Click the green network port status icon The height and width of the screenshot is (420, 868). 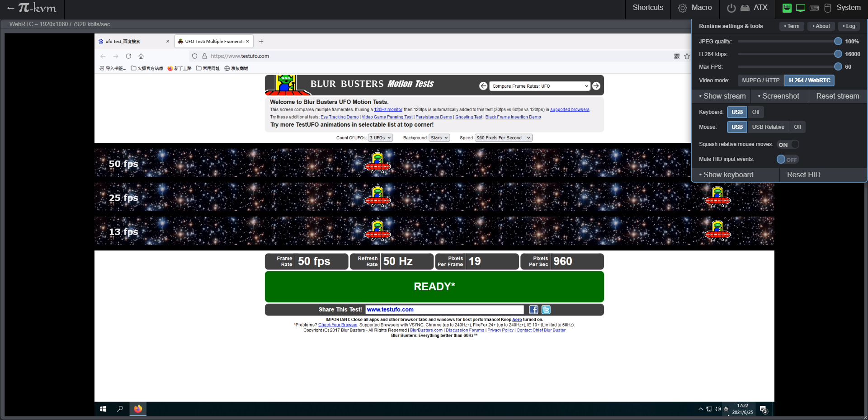click(787, 8)
